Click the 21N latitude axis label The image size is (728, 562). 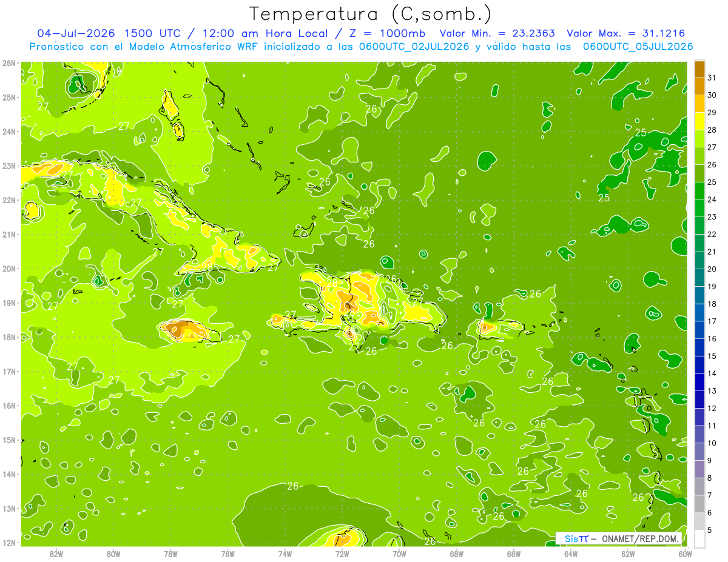point(9,234)
